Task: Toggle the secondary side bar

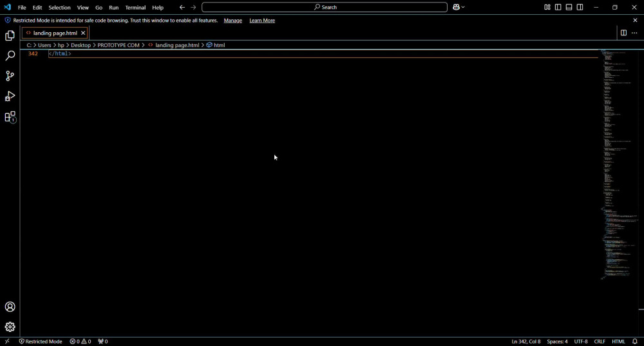Action: (x=580, y=7)
